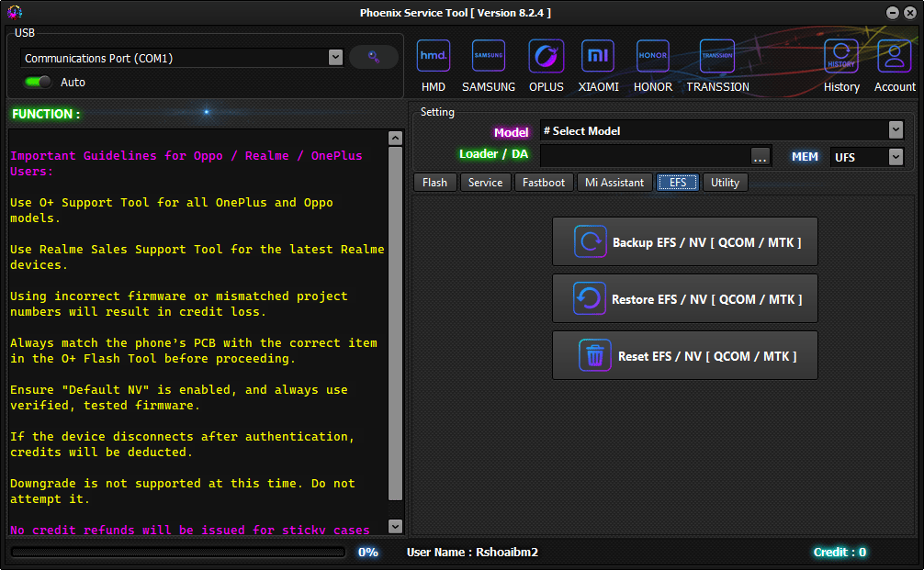
Task: Switch to the Fastboot tab
Action: click(544, 182)
